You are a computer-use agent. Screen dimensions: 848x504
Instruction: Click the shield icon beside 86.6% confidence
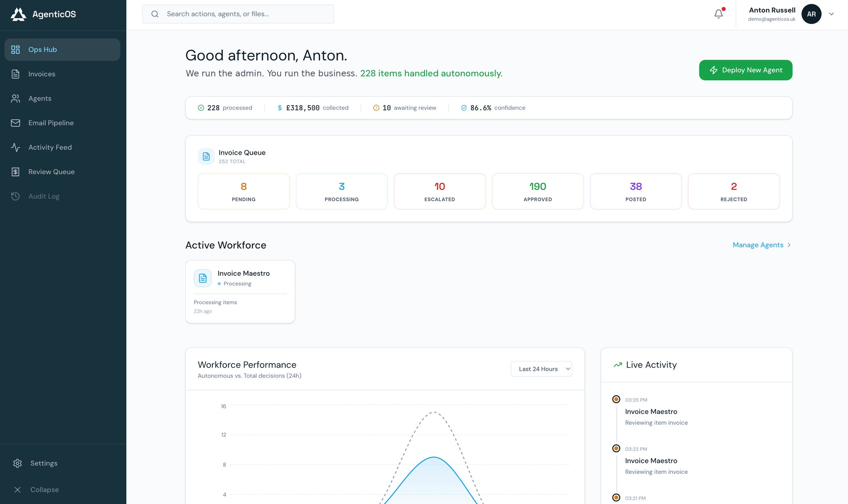[464, 108]
